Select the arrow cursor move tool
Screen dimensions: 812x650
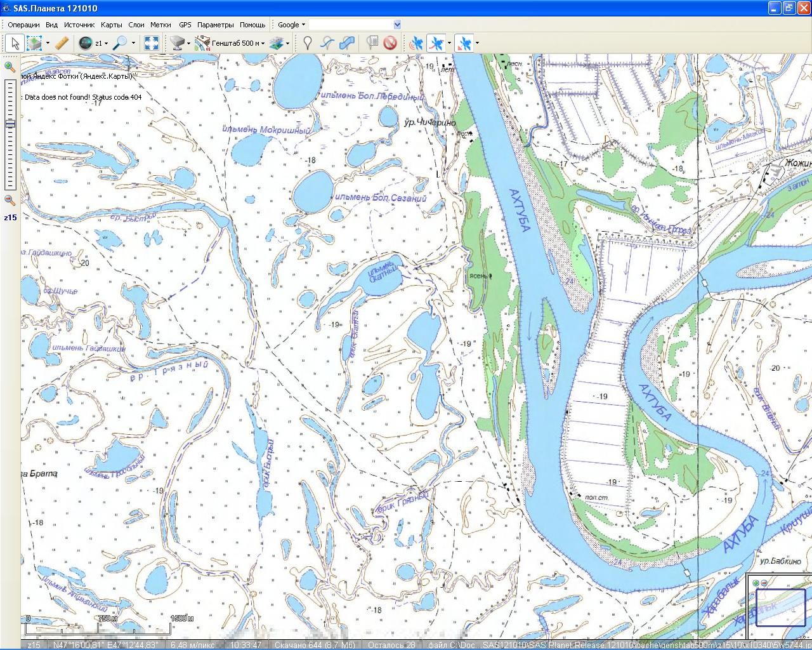coord(15,43)
